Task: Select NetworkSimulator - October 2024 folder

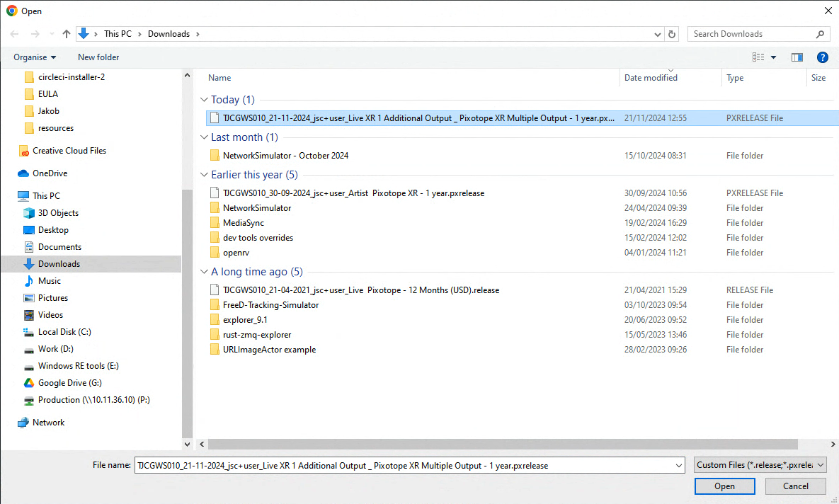Action: point(285,156)
